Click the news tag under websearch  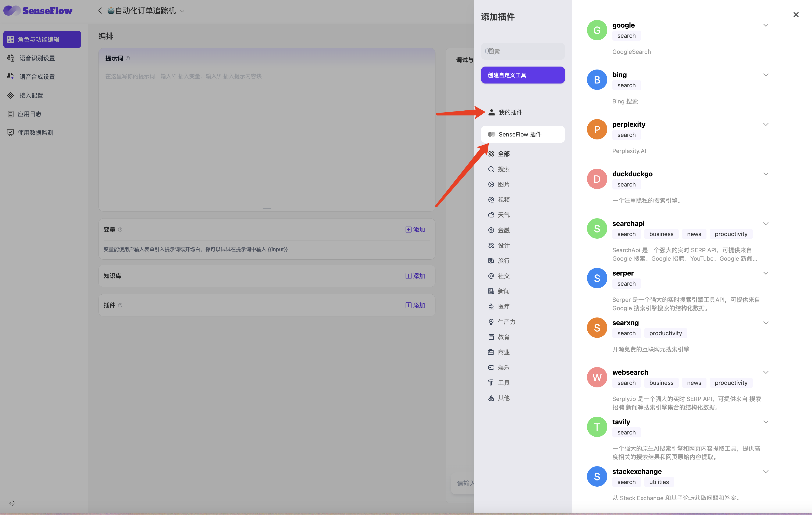coord(694,383)
